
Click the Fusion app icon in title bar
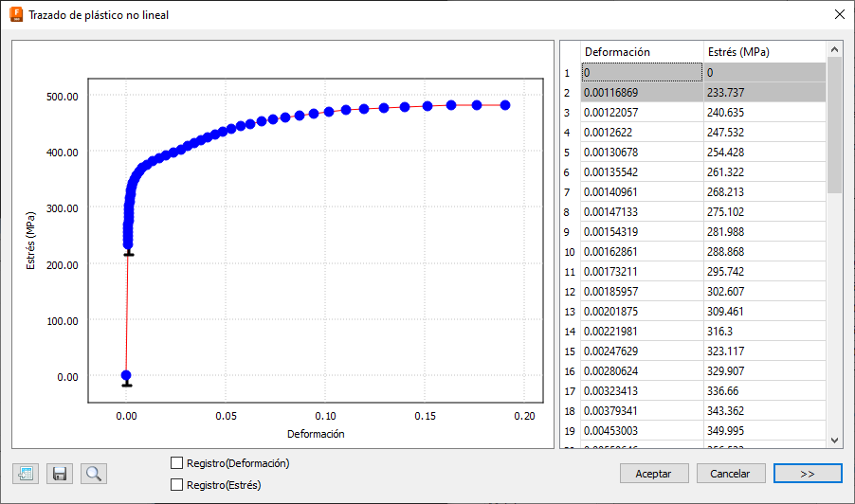point(16,14)
